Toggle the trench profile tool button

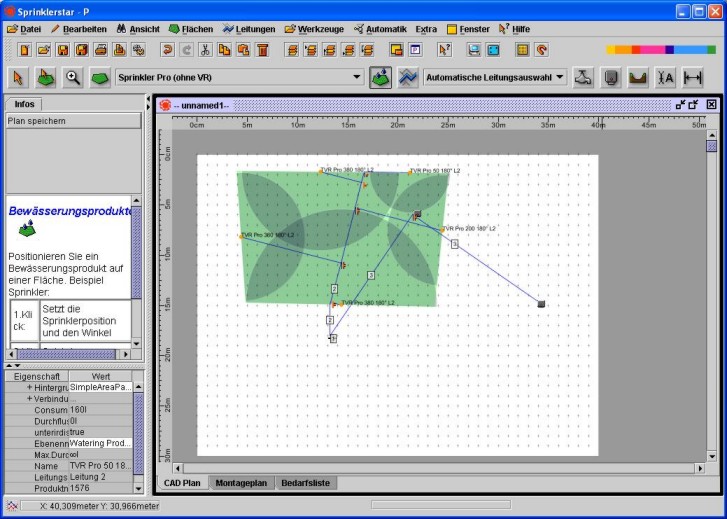tap(638, 77)
